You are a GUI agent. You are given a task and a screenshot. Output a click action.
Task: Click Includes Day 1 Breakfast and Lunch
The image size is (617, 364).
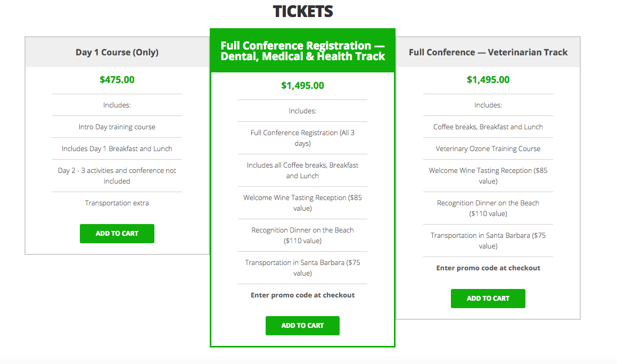click(117, 149)
